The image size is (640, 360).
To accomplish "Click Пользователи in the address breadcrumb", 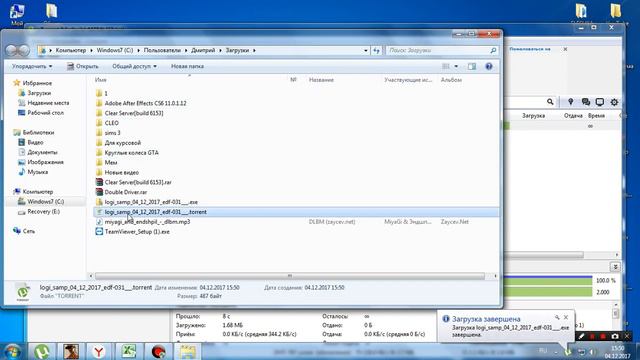I will pyautogui.click(x=162, y=50).
